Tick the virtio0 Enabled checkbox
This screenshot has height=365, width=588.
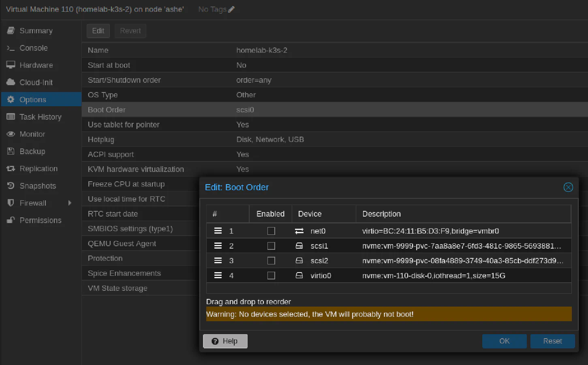click(x=271, y=275)
